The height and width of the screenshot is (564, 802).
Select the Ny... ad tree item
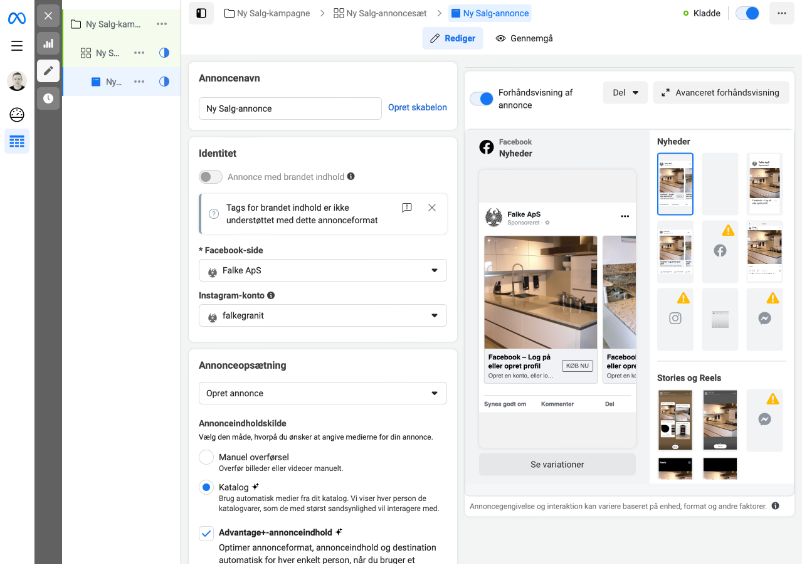[x=107, y=82]
